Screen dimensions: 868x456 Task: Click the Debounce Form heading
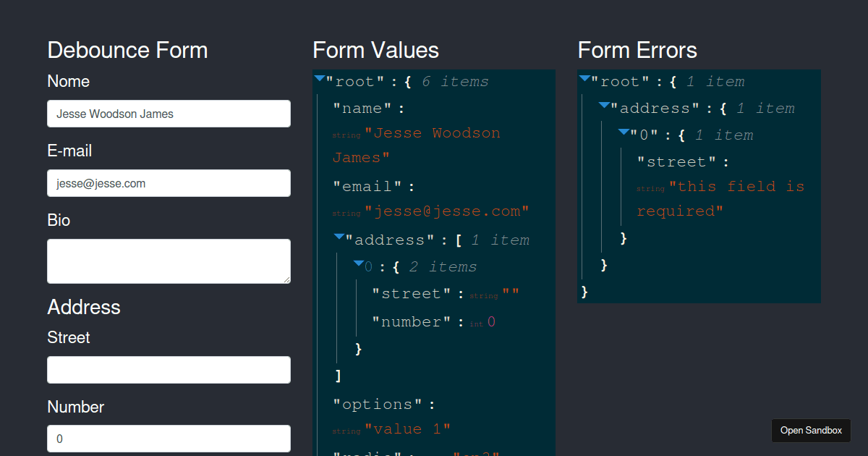(x=127, y=51)
